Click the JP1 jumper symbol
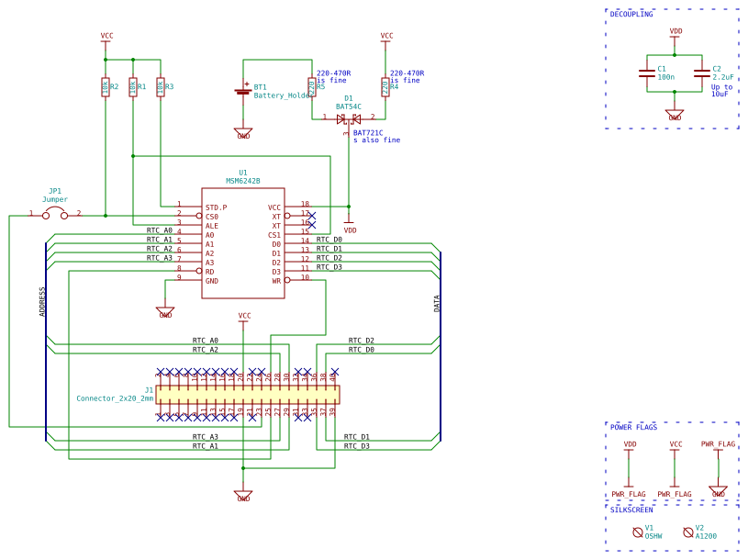This screenshot has width=748, height=560. pos(55,214)
